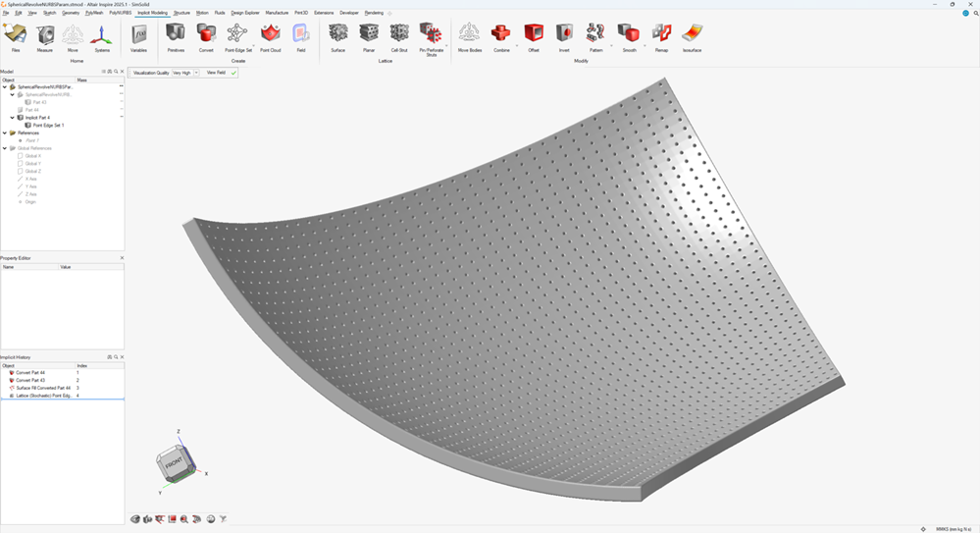Collapse the Implicit Part 4 tree node
This screenshot has width=980, height=533.
[12, 118]
